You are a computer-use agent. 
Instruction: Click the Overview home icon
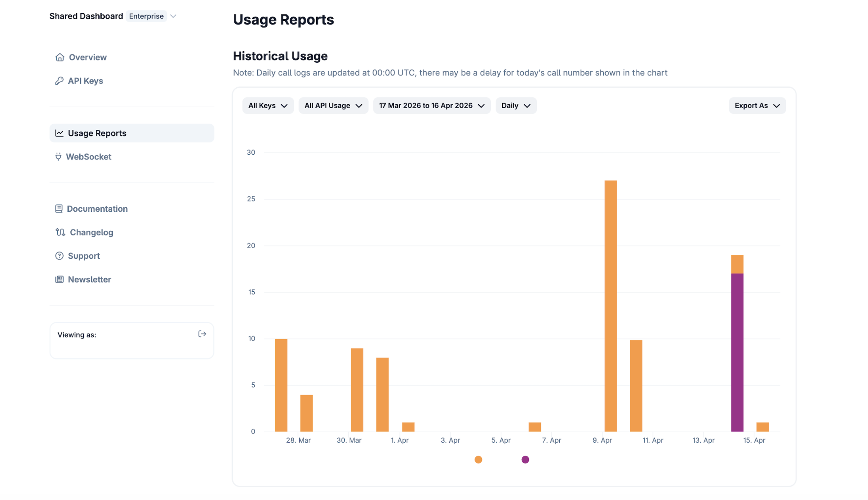pyautogui.click(x=60, y=57)
